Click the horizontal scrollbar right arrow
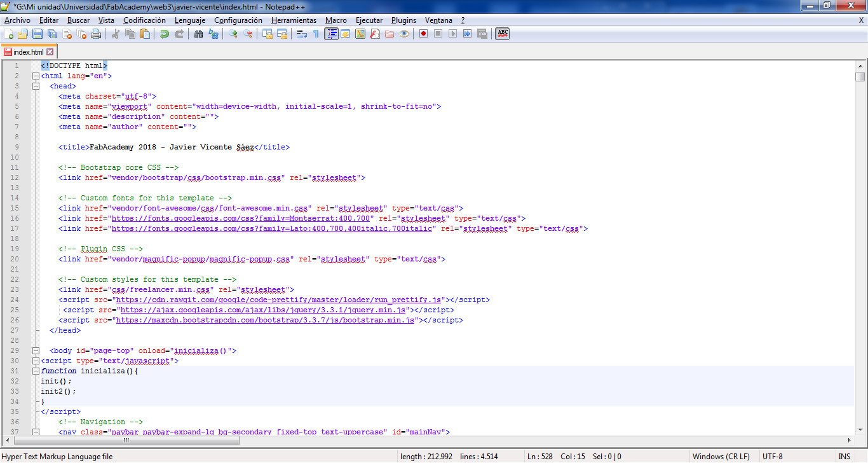This screenshot has width=868, height=463. 850,440
